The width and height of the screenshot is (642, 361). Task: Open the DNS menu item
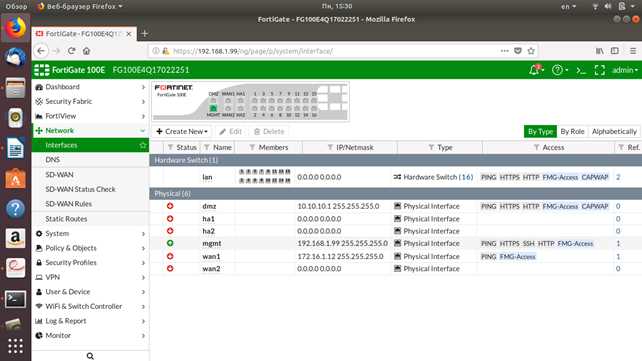[90, 160]
